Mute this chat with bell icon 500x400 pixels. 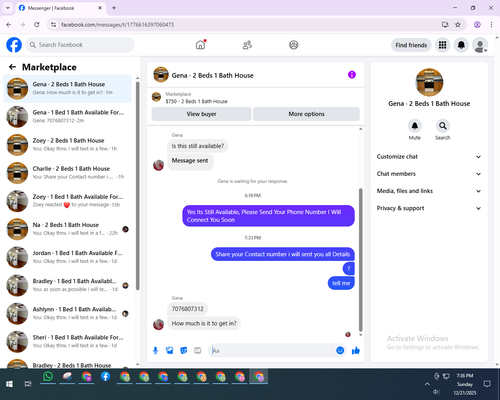click(x=415, y=126)
